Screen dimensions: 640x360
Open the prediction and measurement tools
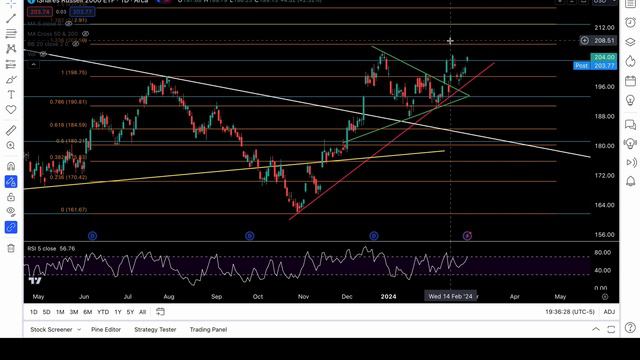pyautogui.click(x=11, y=64)
